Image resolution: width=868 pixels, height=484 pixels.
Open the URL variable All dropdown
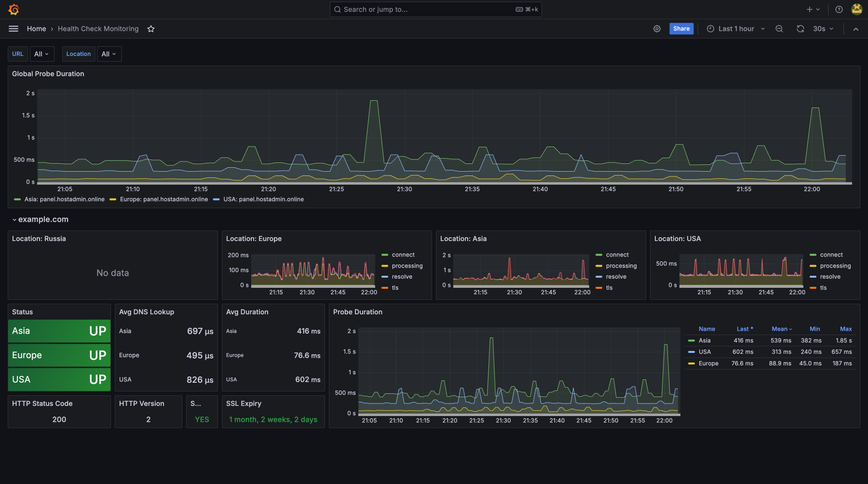pyautogui.click(x=42, y=54)
